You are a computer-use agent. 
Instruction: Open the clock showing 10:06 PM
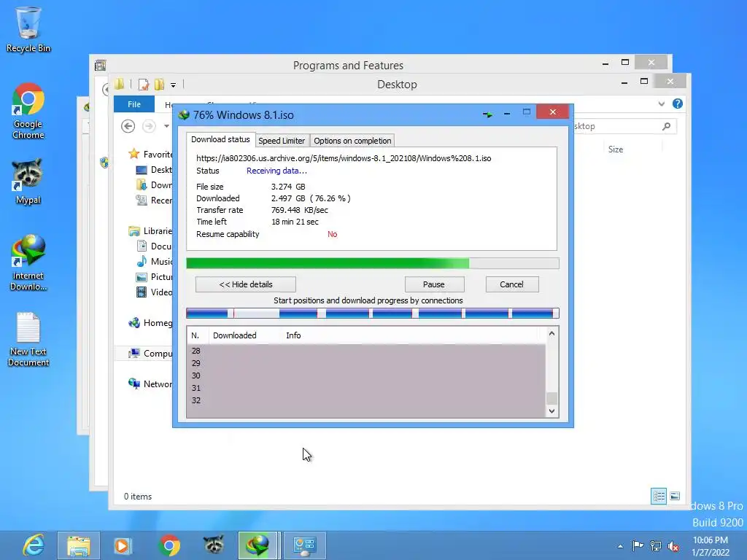(711, 546)
